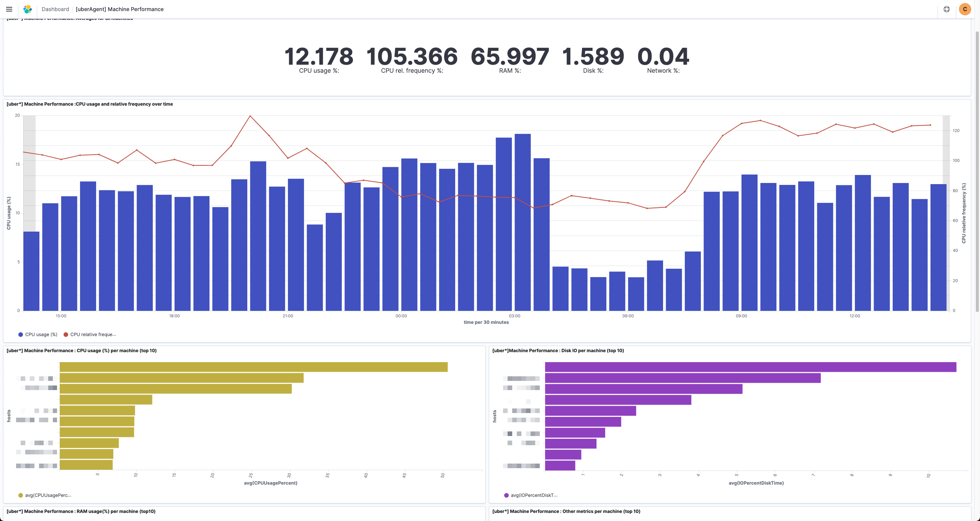This screenshot has width=980, height=521.
Task: Click the Disk IO per machine panel title
Action: click(x=558, y=351)
